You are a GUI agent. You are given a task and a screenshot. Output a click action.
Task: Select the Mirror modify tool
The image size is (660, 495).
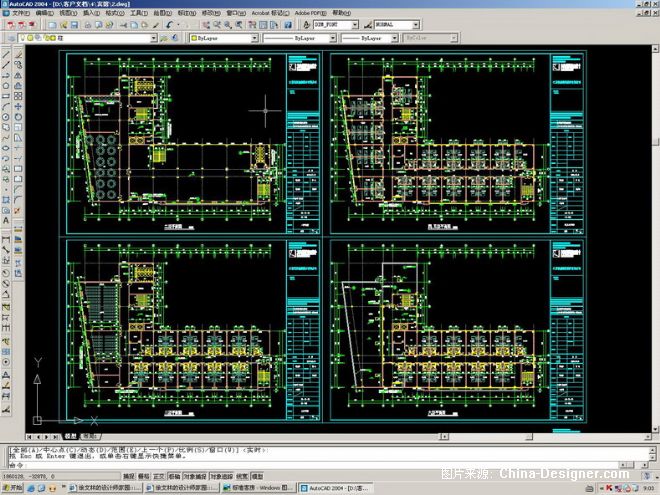[x=18, y=75]
